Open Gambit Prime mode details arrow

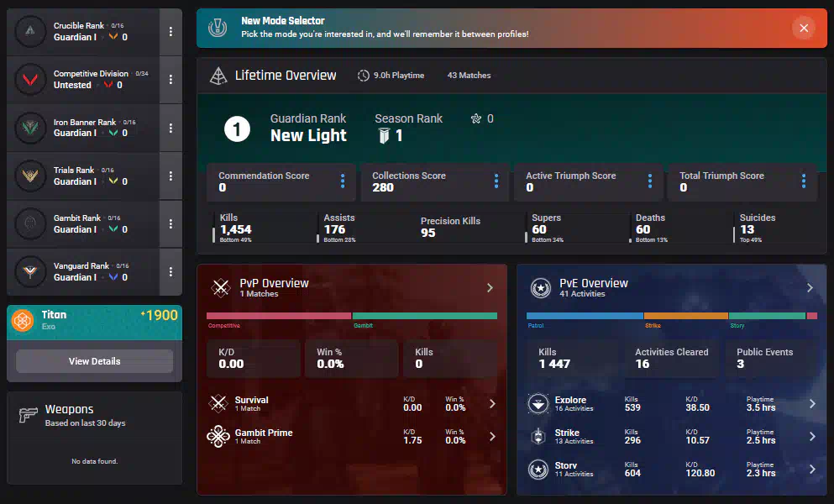click(x=492, y=437)
